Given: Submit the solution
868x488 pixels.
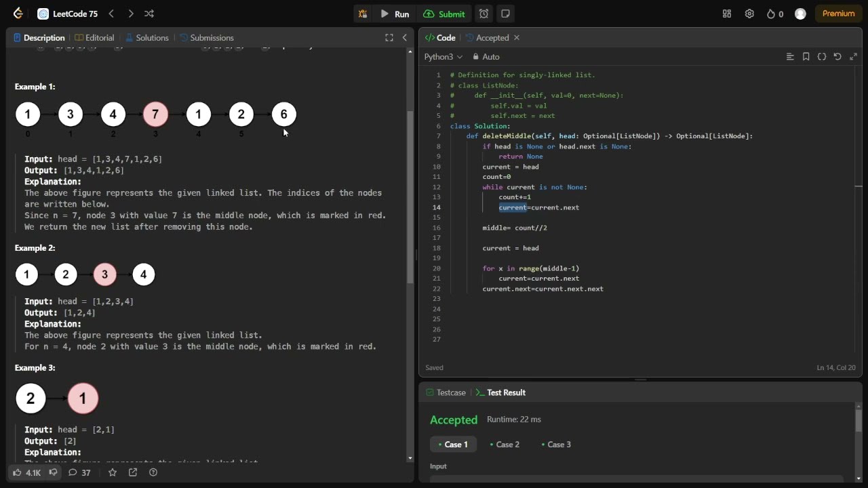Looking at the screenshot, I should pos(444,14).
